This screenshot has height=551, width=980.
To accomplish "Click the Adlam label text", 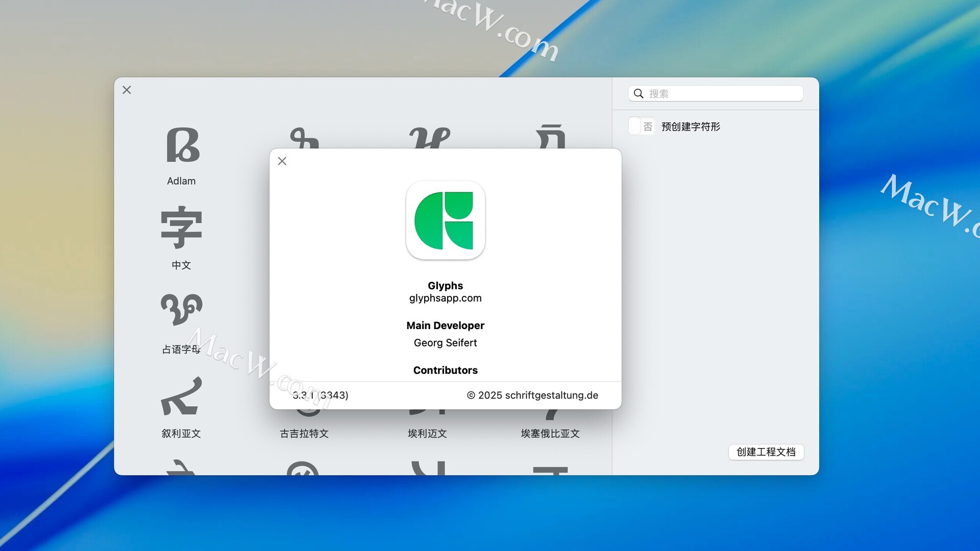I will click(x=181, y=181).
